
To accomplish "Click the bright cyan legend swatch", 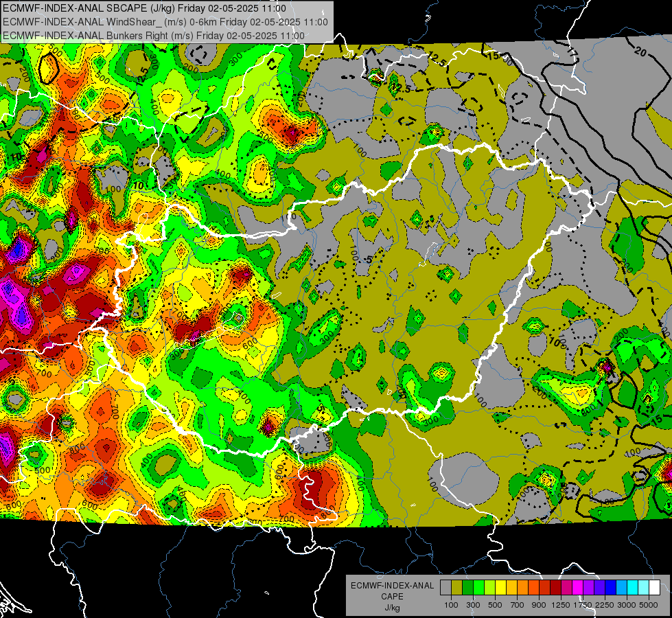I will click(633, 588).
